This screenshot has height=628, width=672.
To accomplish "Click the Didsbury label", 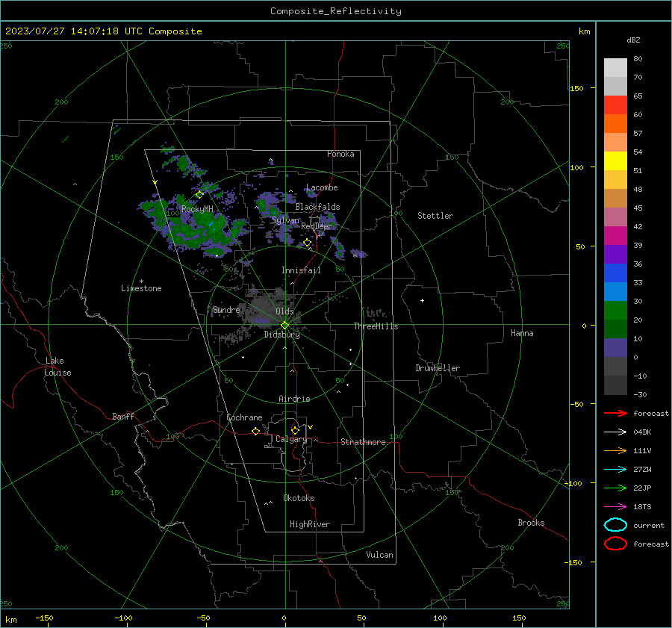I will point(281,335).
